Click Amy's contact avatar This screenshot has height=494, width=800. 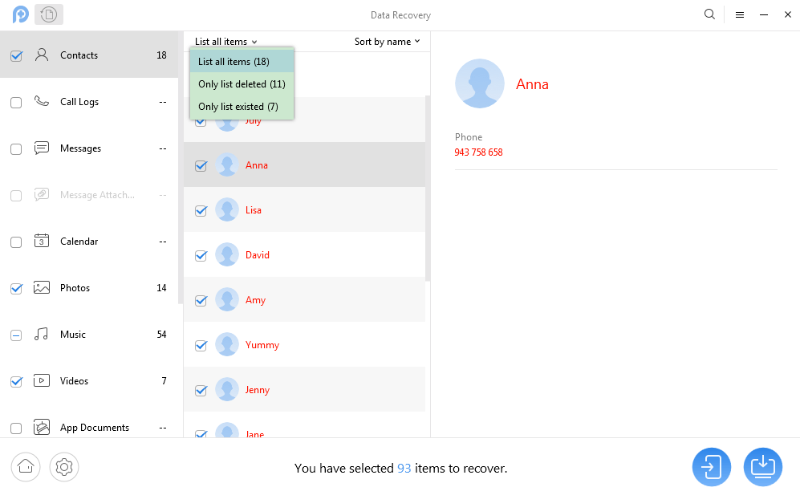click(x=227, y=300)
